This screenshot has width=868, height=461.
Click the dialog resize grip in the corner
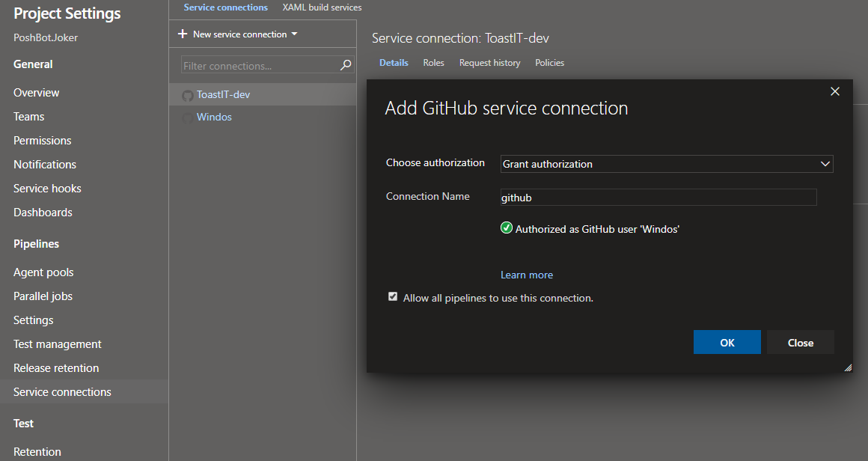[x=848, y=367]
